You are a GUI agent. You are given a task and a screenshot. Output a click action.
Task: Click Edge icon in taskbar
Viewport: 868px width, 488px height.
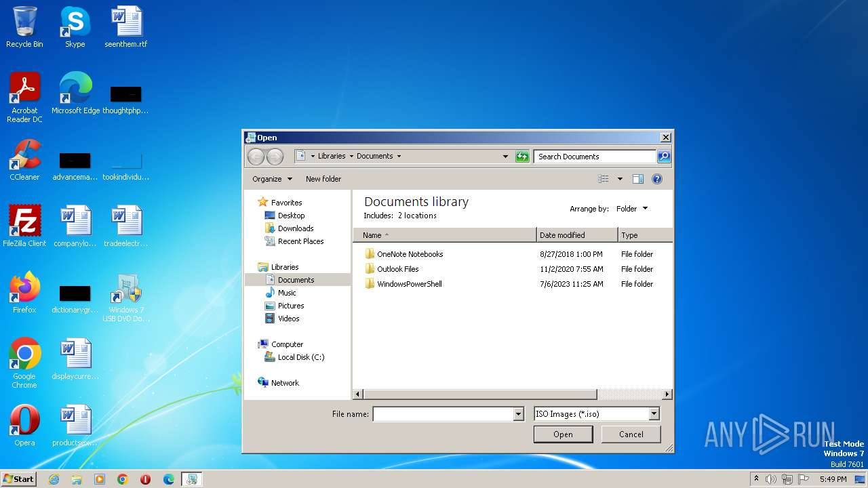pyautogui.click(x=169, y=479)
